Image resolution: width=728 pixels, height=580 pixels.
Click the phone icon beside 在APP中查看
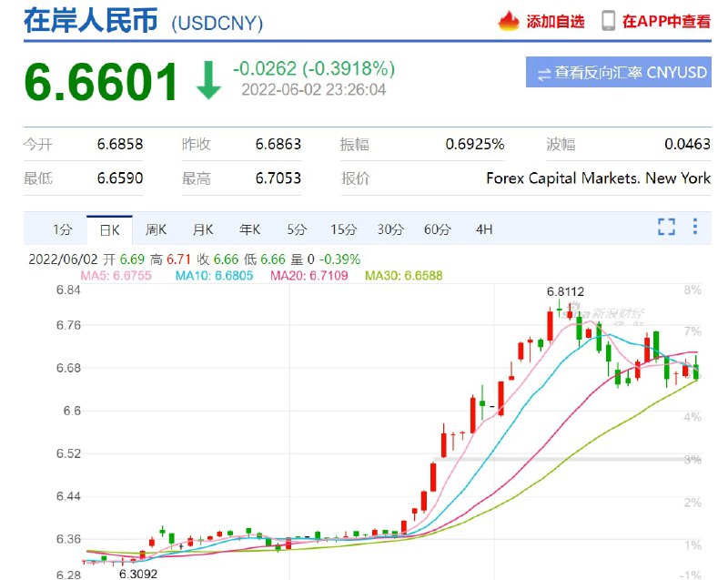pyautogui.click(x=608, y=20)
